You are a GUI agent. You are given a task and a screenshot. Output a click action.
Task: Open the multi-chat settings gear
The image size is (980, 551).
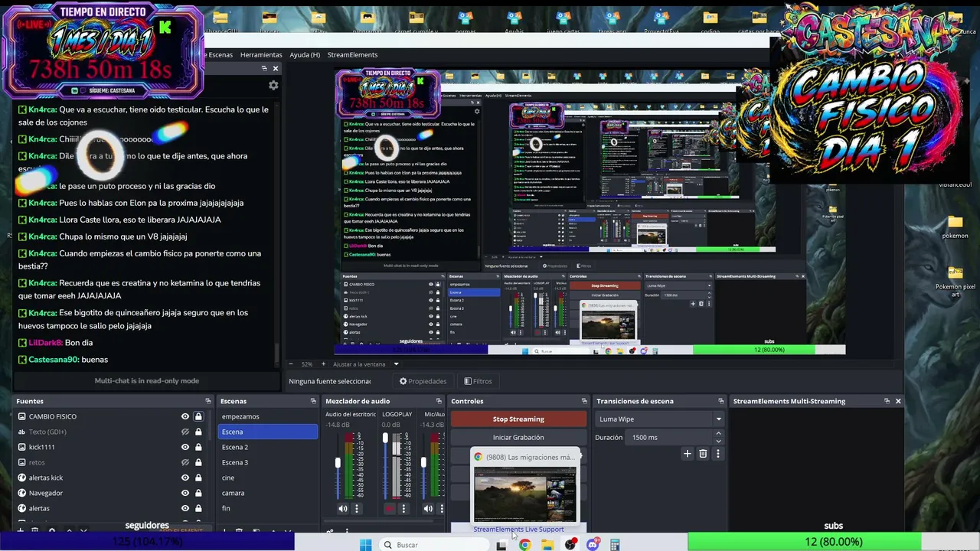pos(273,86)
